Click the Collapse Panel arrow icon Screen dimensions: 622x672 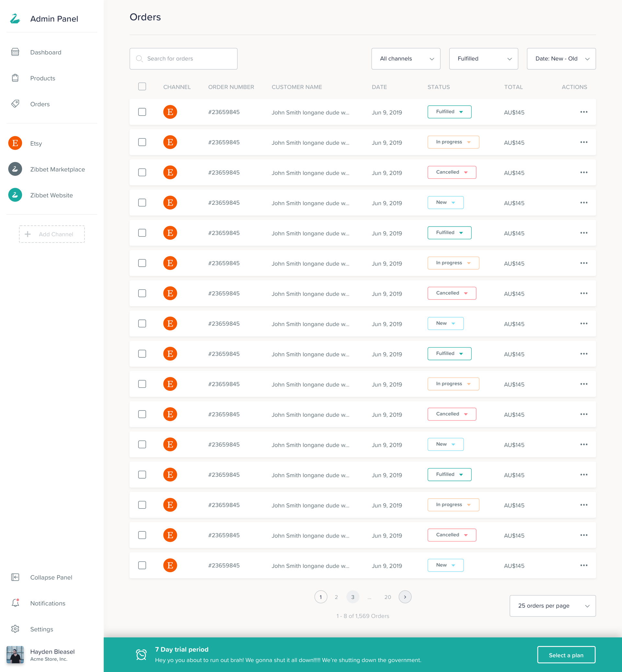15,577
